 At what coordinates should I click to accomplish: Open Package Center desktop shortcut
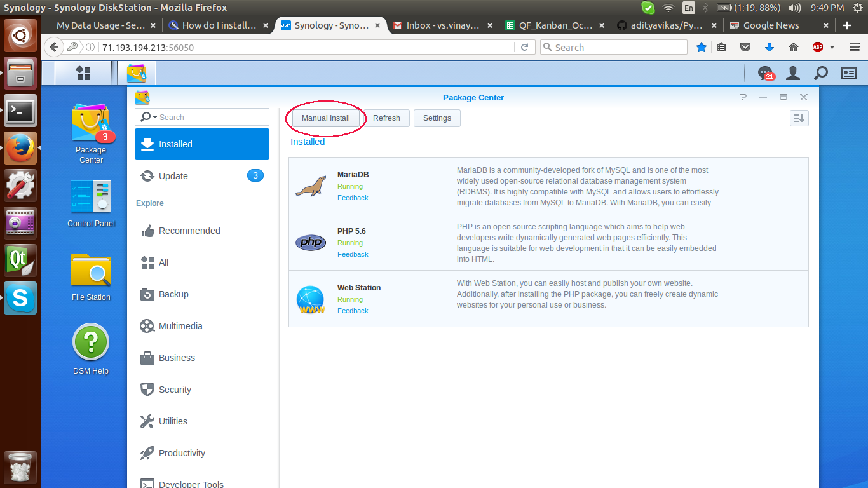pyautogui.click(x=91, y=134)
